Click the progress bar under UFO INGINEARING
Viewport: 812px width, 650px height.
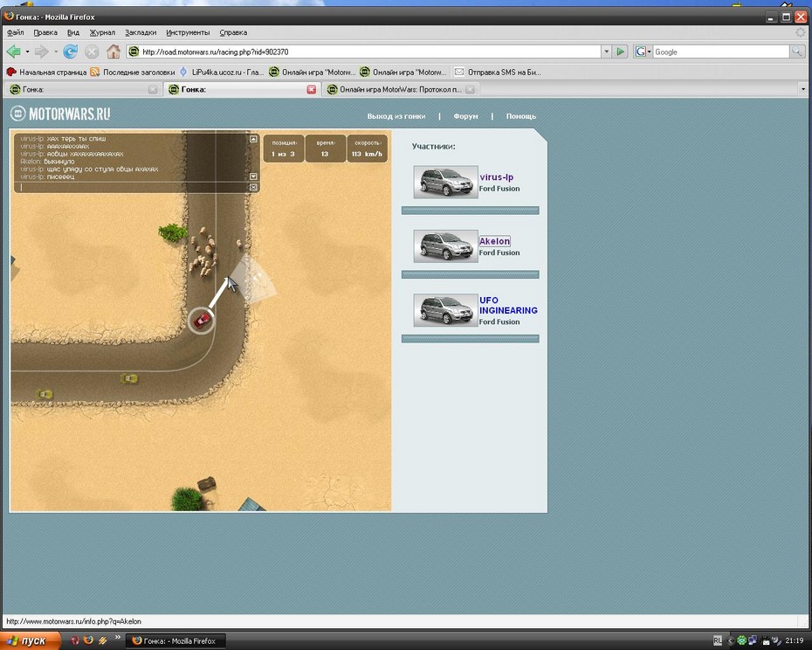pos(471,339)
